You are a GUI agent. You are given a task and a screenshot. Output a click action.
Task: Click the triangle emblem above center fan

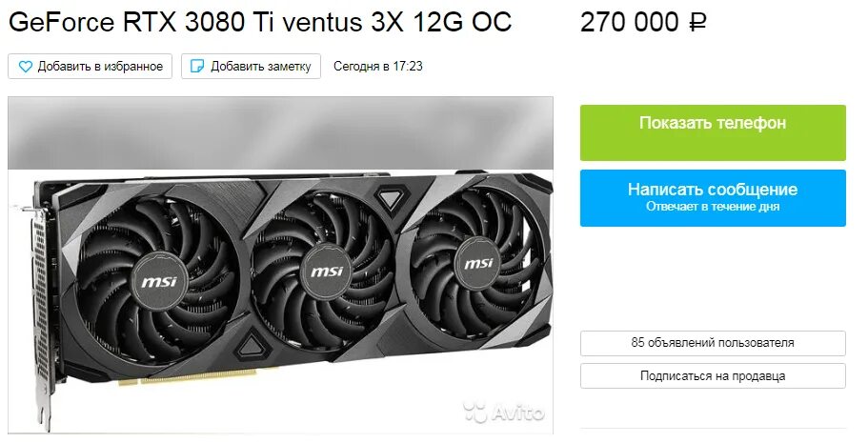coord(391,199)
